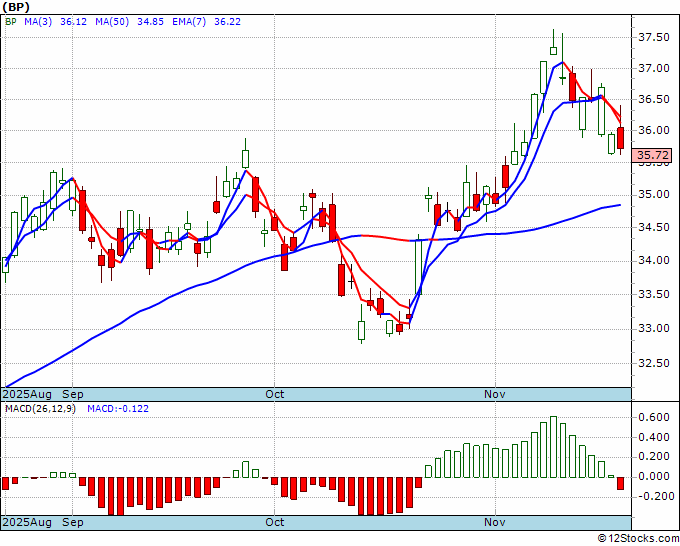Select the BP ticker legend label
The image size is (680, 546).
(10, 22)
